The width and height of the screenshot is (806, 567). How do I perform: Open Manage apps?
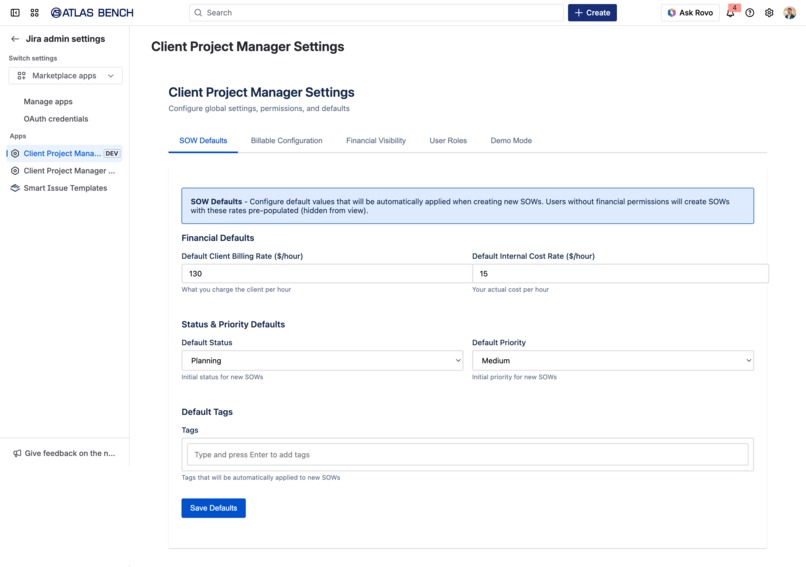pos(48,101)
